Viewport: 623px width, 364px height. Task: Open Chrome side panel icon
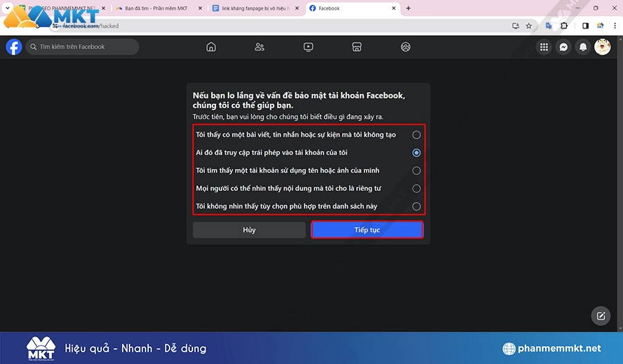(x=585, y=26)
